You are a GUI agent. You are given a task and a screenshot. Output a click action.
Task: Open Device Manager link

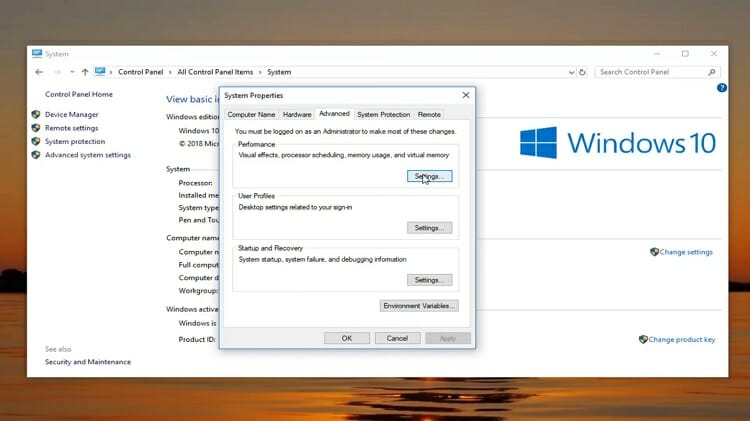click(72, 114)
